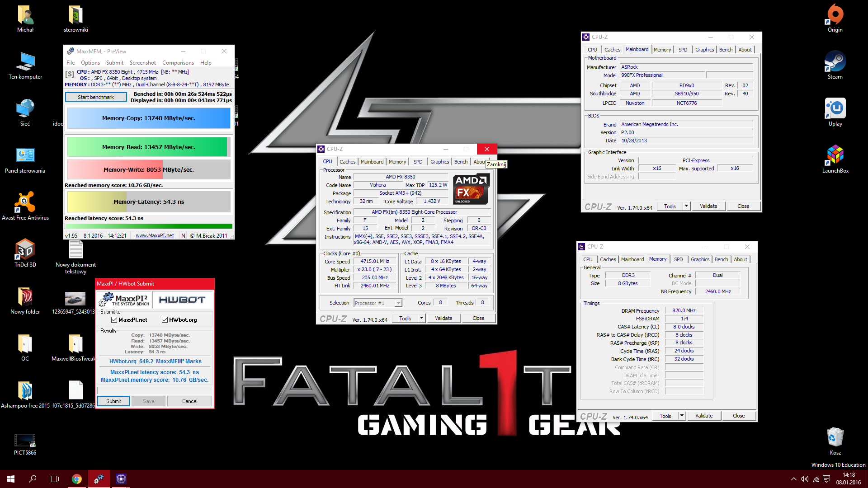The height and width of the screenshot is (488, 868).
Task: Launch Ashampoo free 2015 shortcut
Action: point(25,394)
